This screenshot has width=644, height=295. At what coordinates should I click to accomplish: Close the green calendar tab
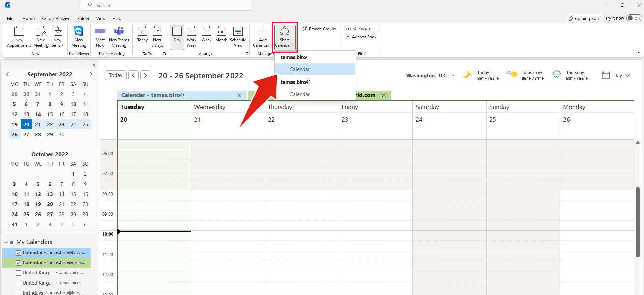point(384,95)
